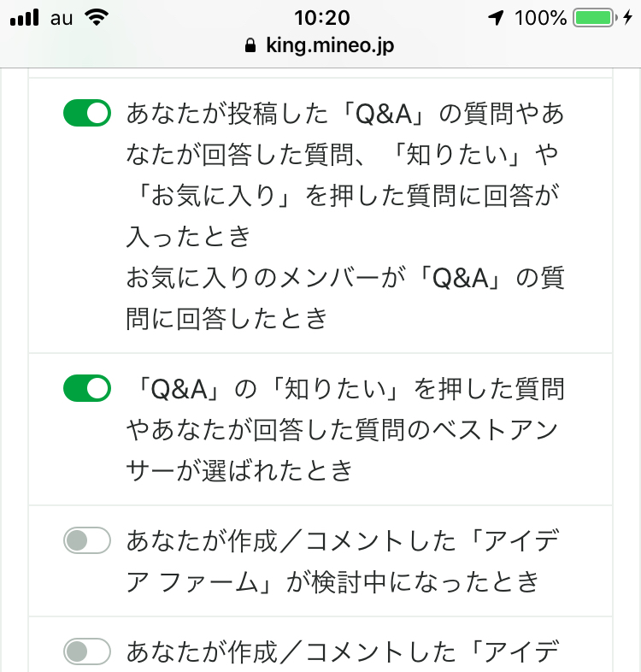641x672 pixels.
Task: Tap the green battery icon
Action: pyautogui.click(x=594, y=18)
